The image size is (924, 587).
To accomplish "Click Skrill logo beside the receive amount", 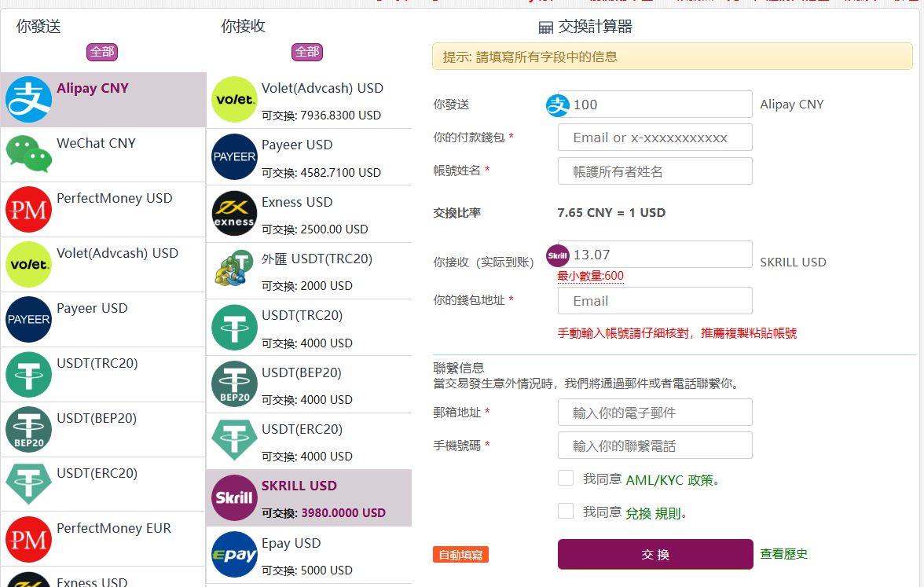I will [558, 256].
